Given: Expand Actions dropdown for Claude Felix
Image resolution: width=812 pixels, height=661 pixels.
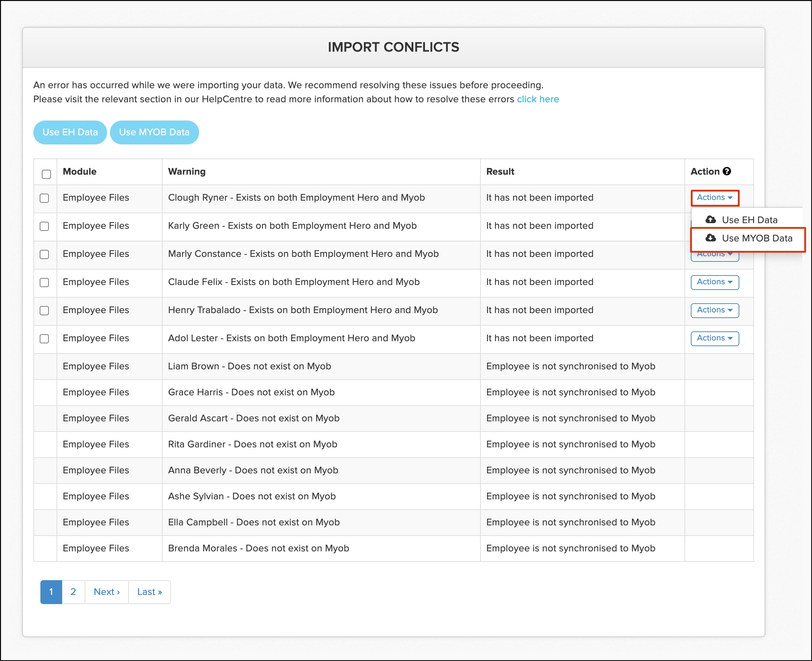Looking at the screenshot, I should pyautogui.click(x=715, y=282).
